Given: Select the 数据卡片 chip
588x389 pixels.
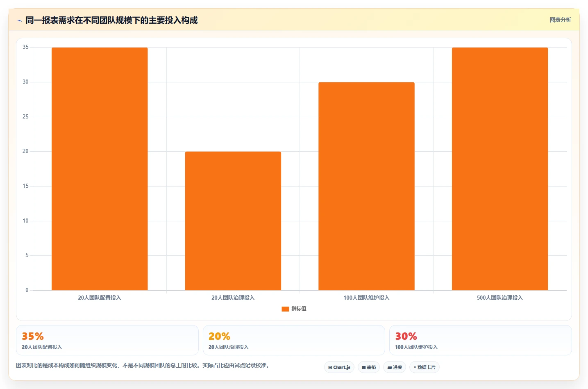Looking at the screenshot, I should [x=425, y=367].
